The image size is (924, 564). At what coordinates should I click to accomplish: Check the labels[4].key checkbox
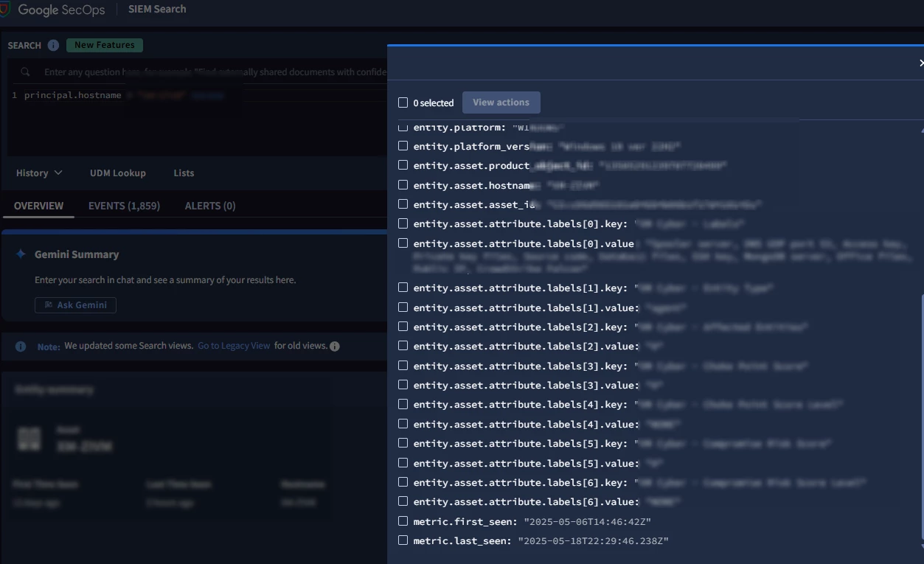click(403, 404)
